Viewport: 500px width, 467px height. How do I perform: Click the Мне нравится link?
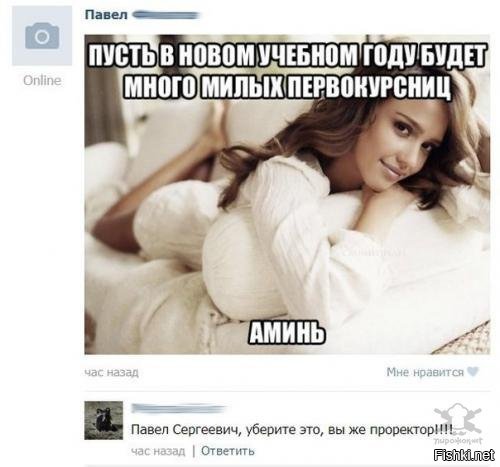click(x=425, y=372)
